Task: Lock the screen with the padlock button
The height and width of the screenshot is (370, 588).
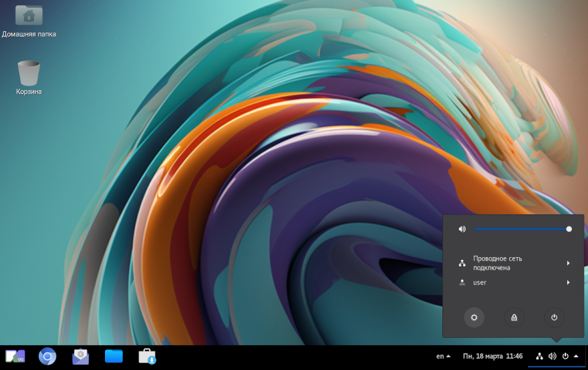Action: click(x=514, y=317)
